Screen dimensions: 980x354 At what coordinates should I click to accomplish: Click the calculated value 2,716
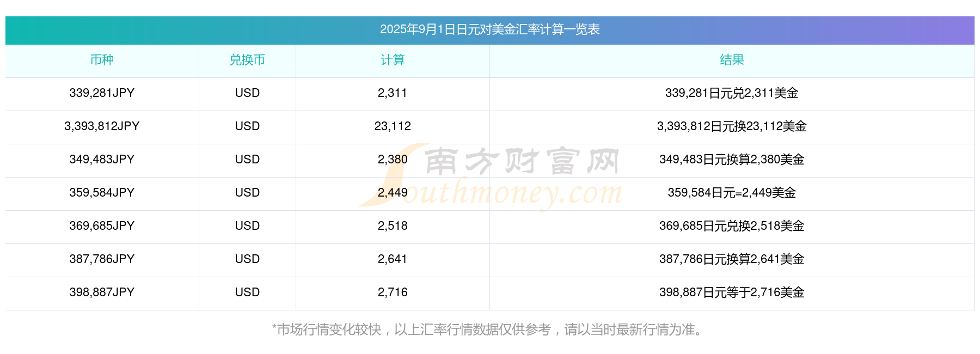click(x=393, y=292)
